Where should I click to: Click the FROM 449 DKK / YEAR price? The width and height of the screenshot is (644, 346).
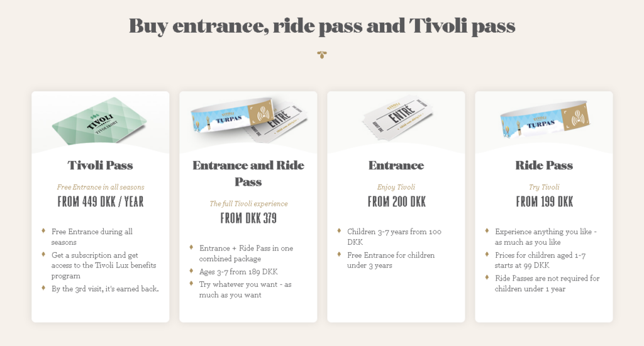[101, 202]
